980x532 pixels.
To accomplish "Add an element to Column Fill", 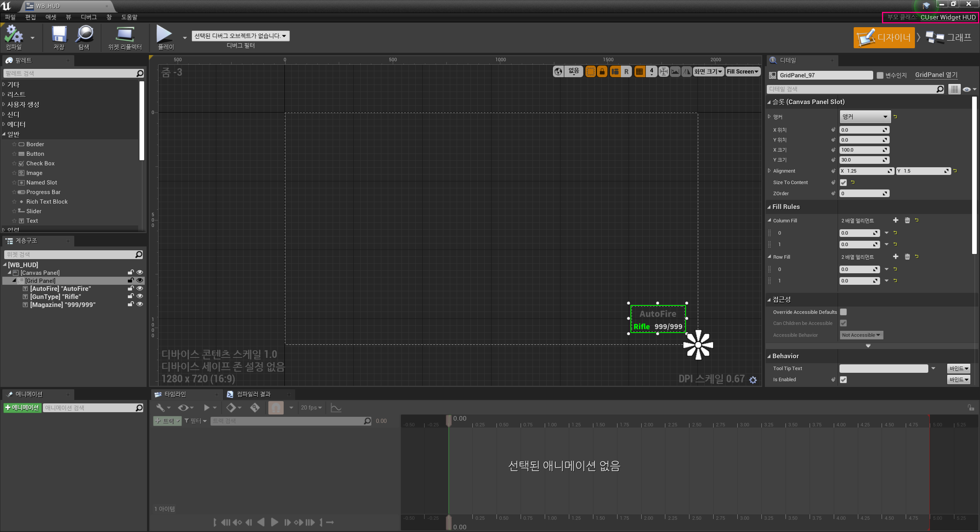I will pyautogui.click(x=895, y=220).
